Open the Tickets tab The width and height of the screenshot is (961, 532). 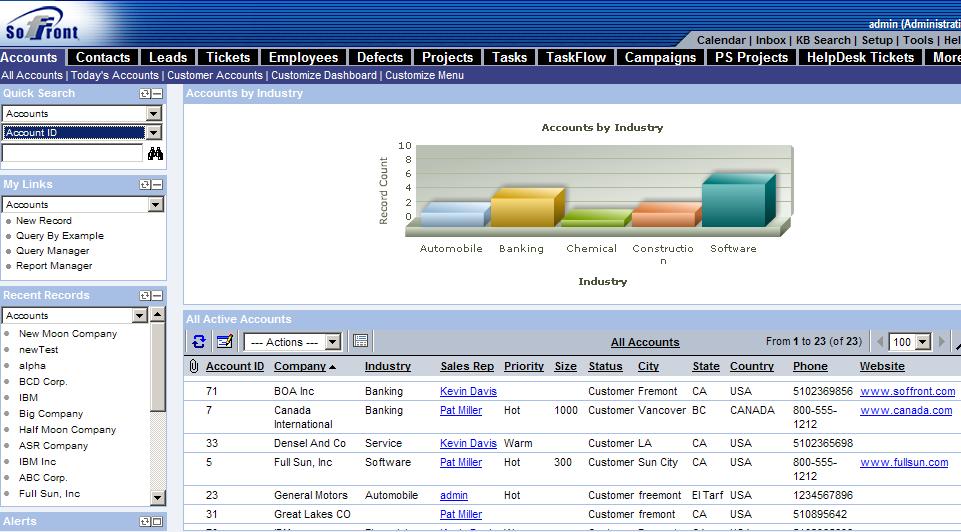pos(228,57)
